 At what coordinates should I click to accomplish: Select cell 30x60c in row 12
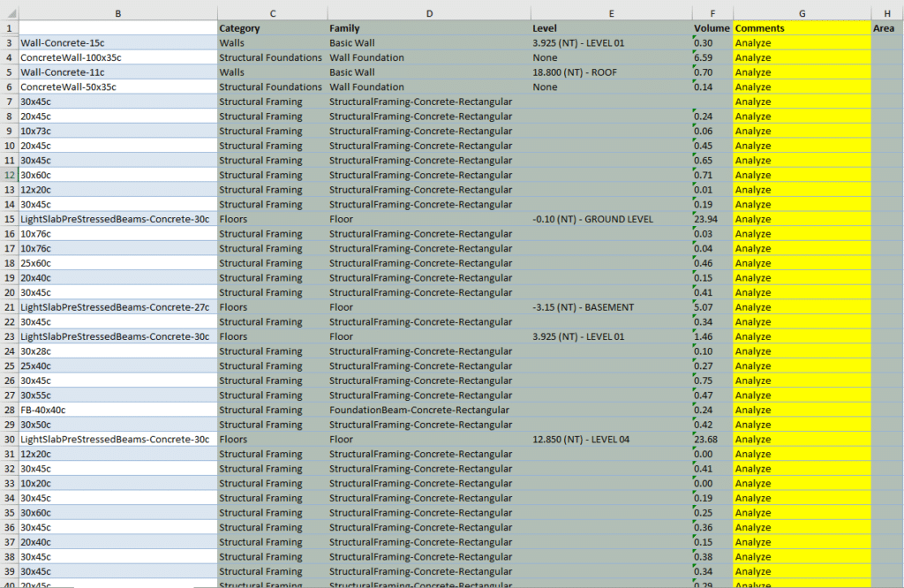tap(118, 175)
